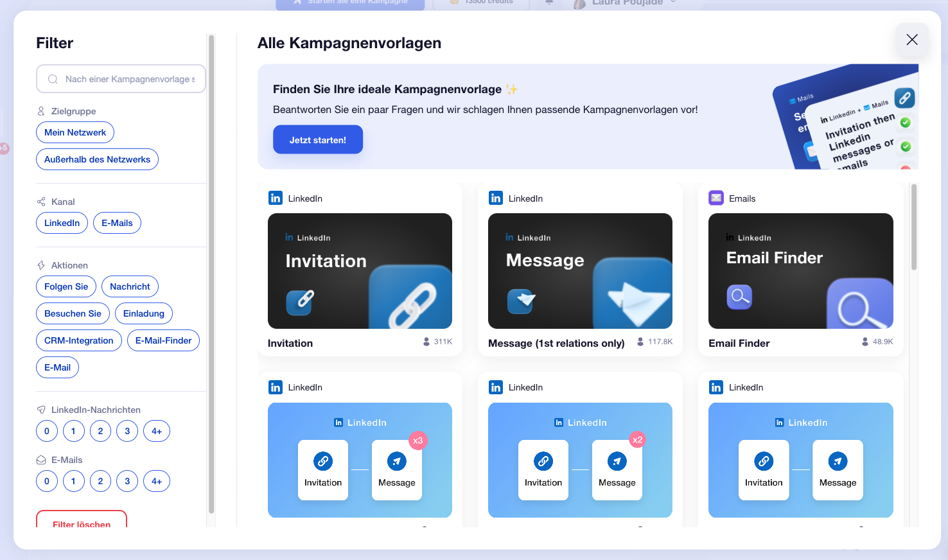Click the search magnifier icon in the template filter field

pyautogui.click(x=53, y=79)
